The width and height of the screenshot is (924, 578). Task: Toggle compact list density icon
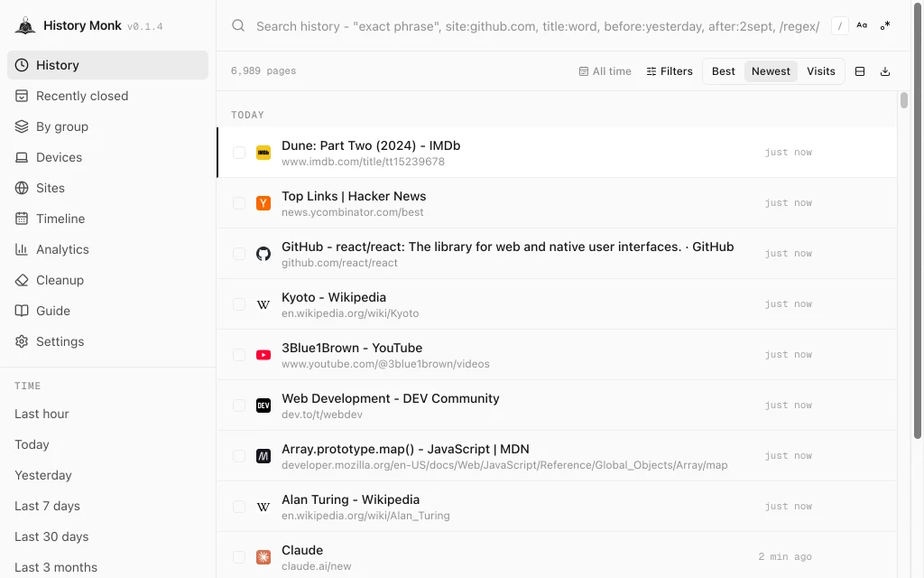[860, 71]
